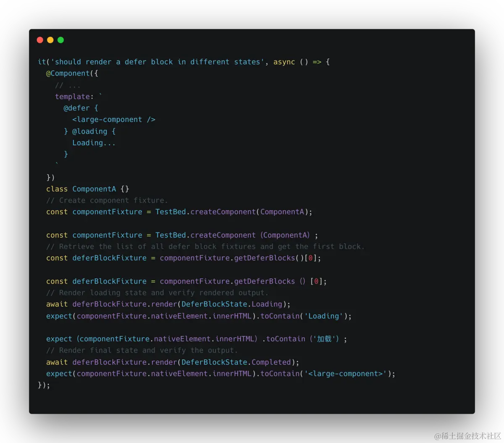Click the green maximize dot on code window

(60, 40)
